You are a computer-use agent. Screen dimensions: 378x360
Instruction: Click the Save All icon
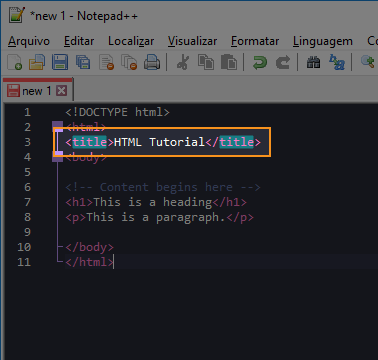(x=83, y=62)
